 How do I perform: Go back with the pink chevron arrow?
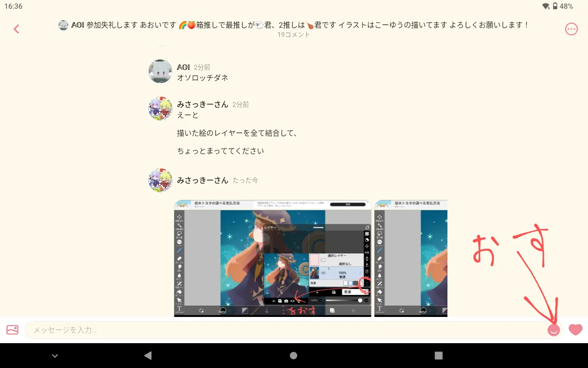(17, 29)
